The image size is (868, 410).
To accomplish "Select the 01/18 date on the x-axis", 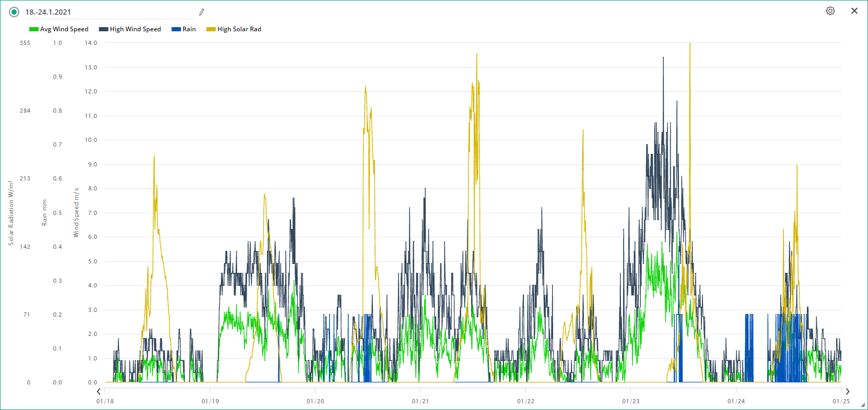I will pyautogui.click(x=105, y=401).
